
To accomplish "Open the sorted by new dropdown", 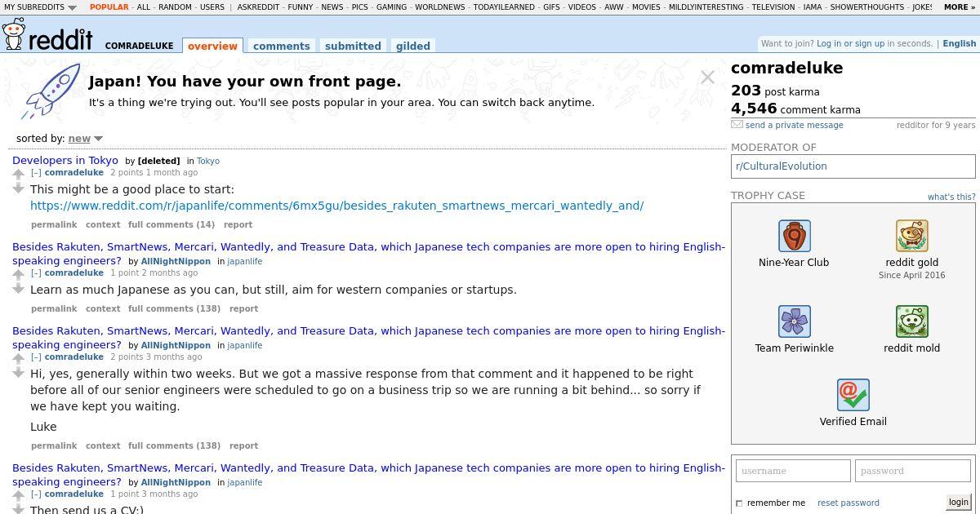I will [85, 139].
